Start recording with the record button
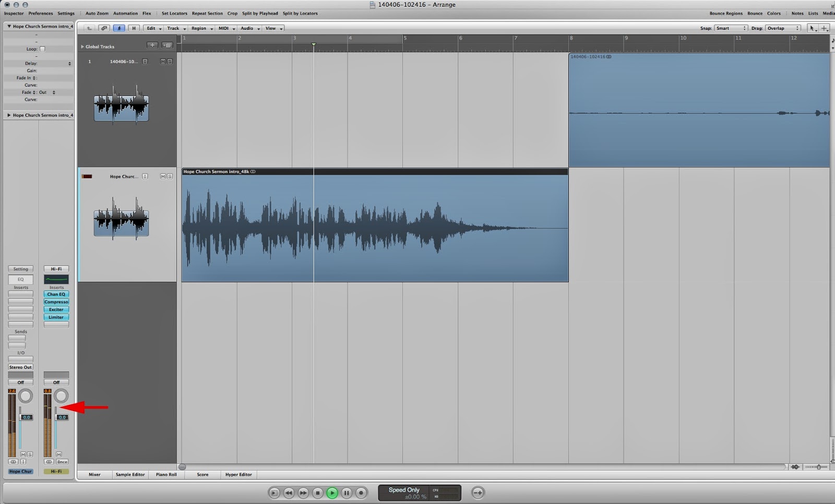Screen dimensions: 835x504 [x=361, y=493]
